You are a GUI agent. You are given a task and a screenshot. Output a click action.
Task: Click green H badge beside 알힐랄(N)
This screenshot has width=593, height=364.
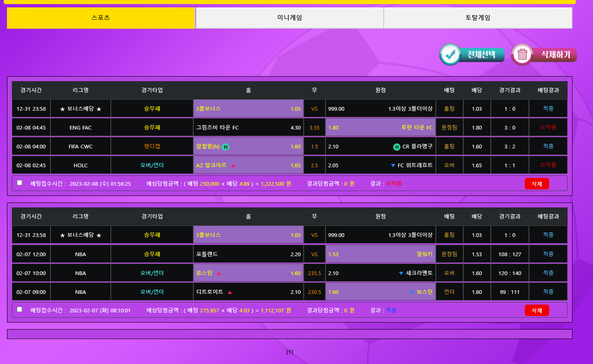point(225,147)
